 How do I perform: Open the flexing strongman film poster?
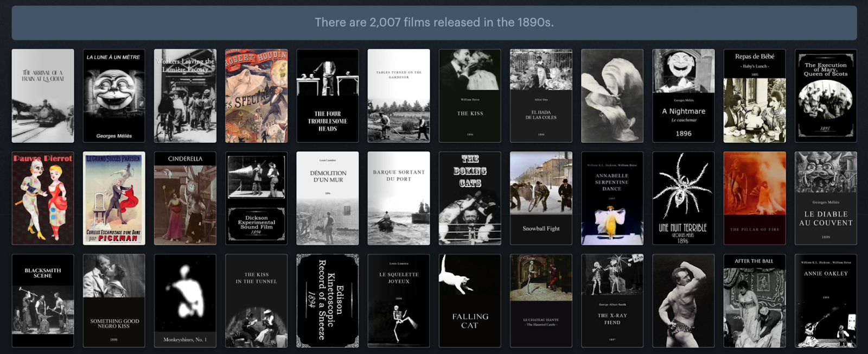click(684, 301)
